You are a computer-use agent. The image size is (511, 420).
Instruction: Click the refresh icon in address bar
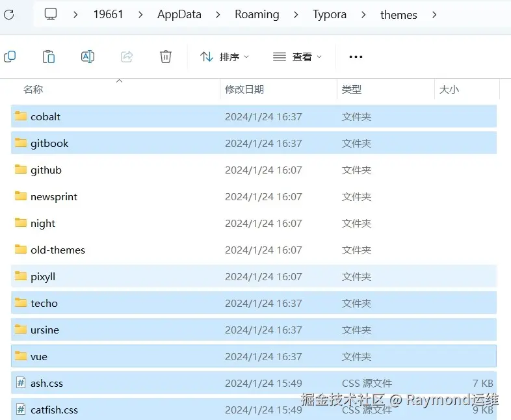tap(9, 14)
